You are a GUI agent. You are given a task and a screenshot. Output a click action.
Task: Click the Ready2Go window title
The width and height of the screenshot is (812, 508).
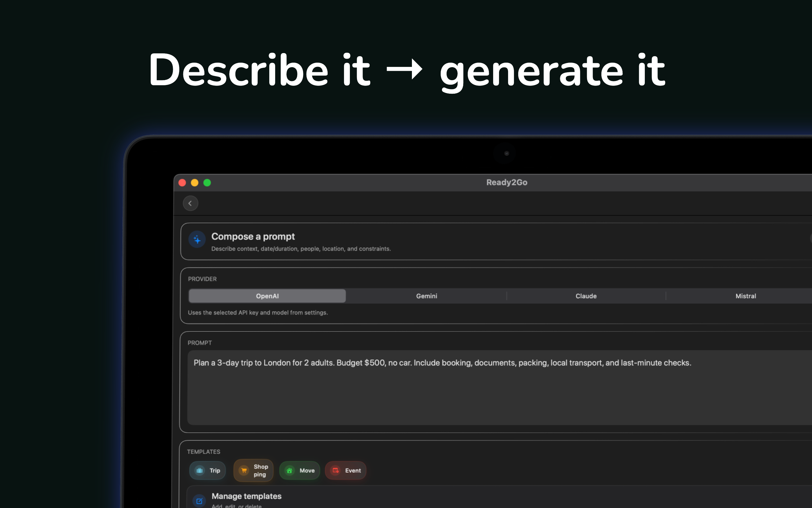507,182
